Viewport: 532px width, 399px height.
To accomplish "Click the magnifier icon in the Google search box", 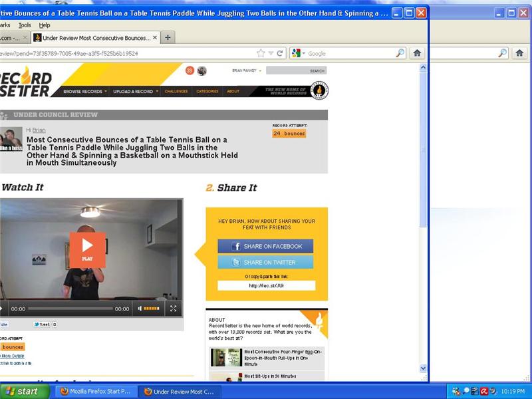I will click(x=400, y=53).
